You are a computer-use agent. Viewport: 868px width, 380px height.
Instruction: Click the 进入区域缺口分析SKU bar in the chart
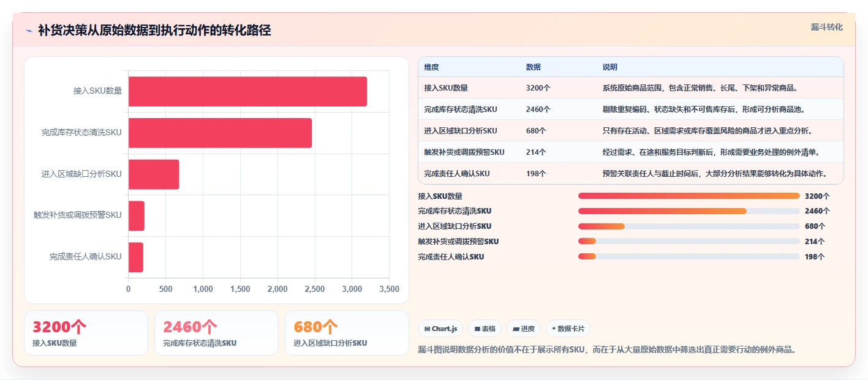(x=154, y=174)
